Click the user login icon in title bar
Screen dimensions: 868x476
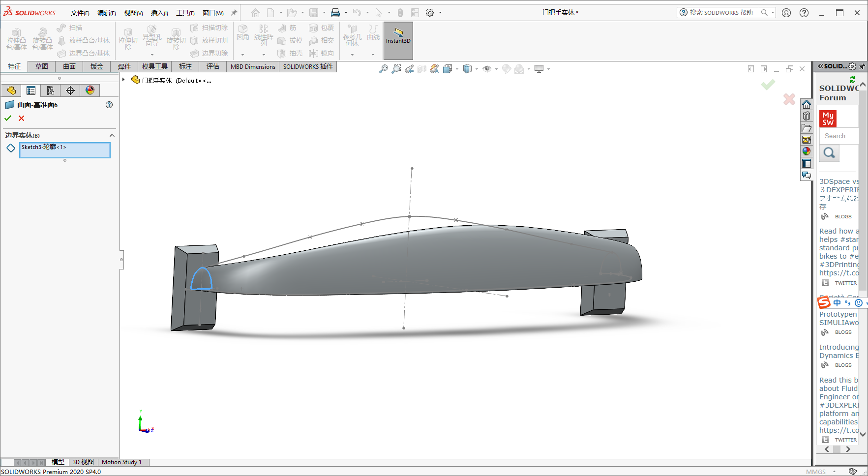coord(786,13)
